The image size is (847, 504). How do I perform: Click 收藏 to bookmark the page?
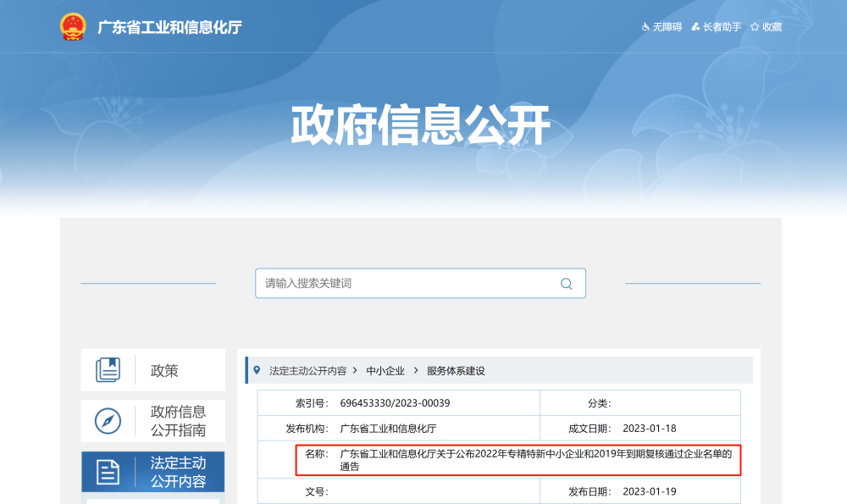[772, 27]
